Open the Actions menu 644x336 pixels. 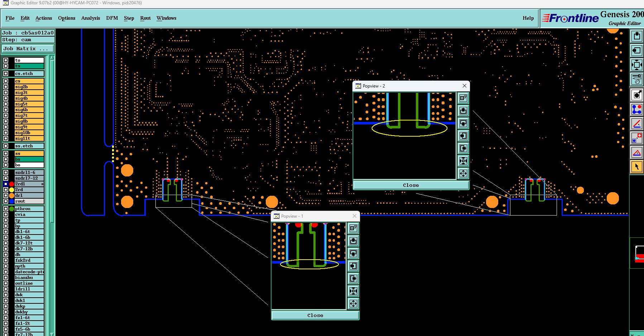[x=44, y=18]
